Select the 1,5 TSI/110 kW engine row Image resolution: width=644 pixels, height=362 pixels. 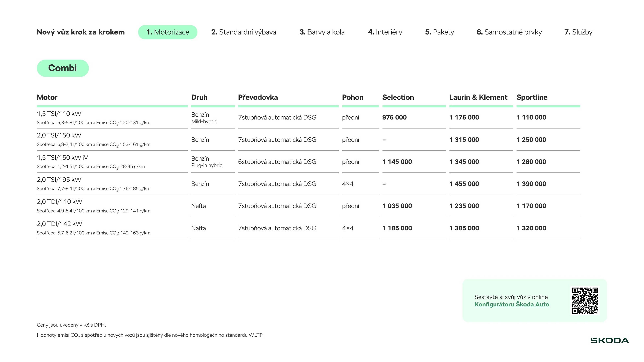[x=59, y=114]
